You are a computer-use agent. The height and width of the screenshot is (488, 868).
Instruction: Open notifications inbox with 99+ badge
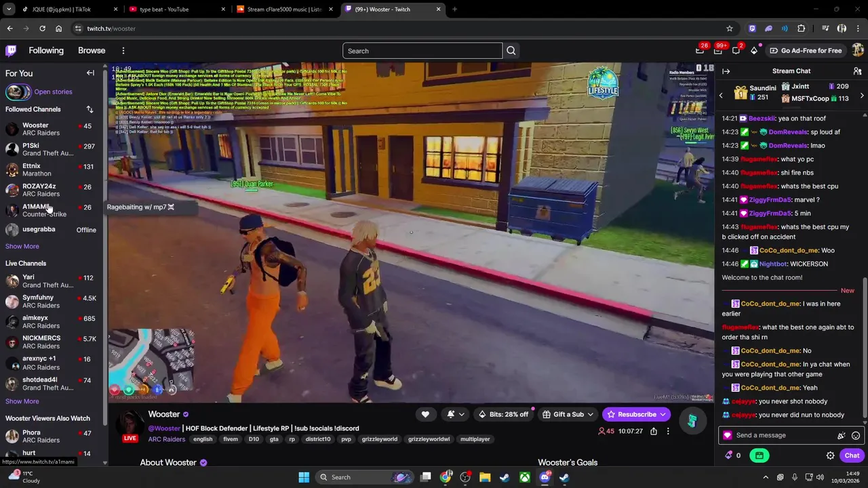(x=718, y=50)
